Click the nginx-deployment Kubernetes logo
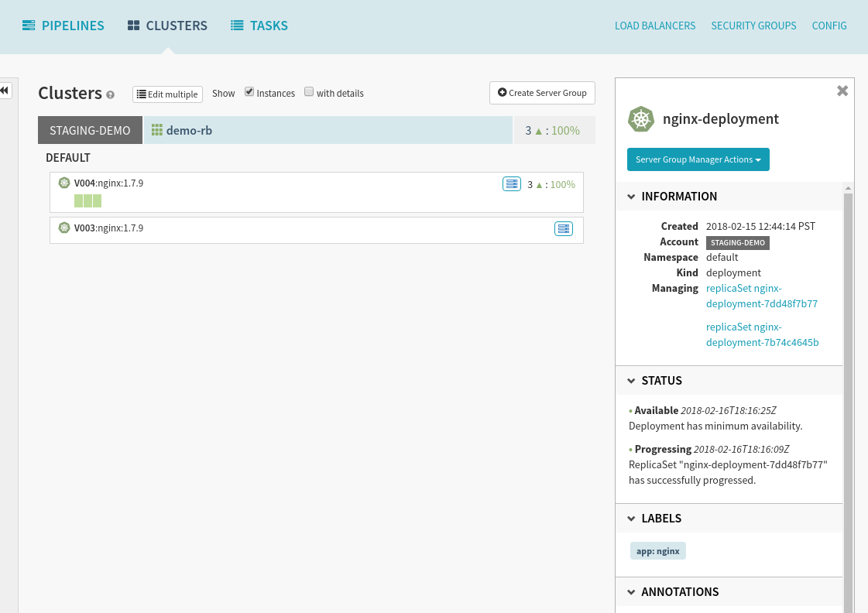 click(640, 119)
